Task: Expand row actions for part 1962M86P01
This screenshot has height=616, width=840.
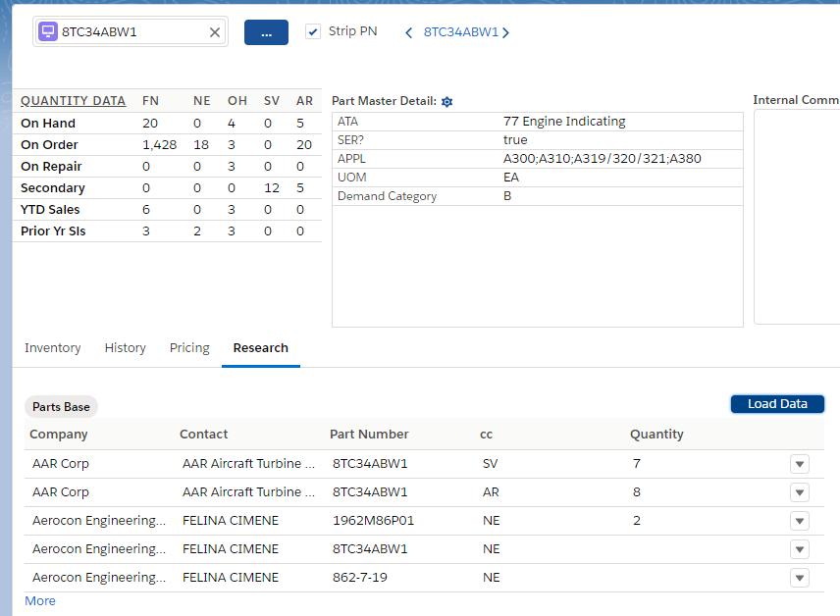Action: [x=799, y=521]
